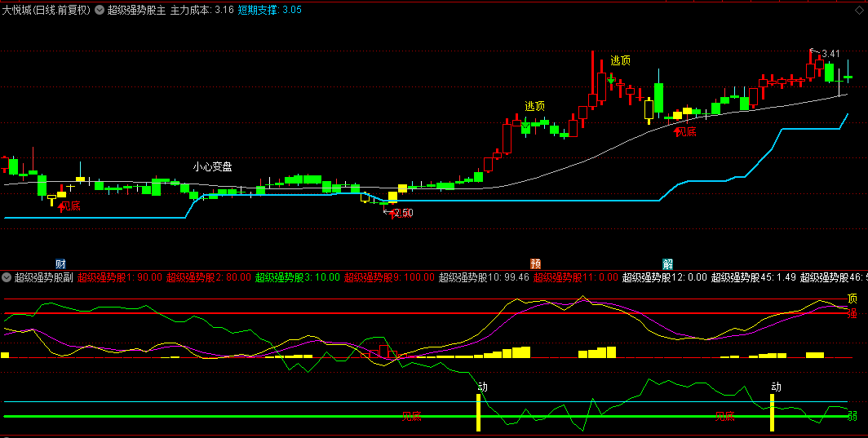This screenshot has width=868, height=438.
Task: Select the 超级强势股12: 0.00 readout
Action: click(x=665, y=277)
